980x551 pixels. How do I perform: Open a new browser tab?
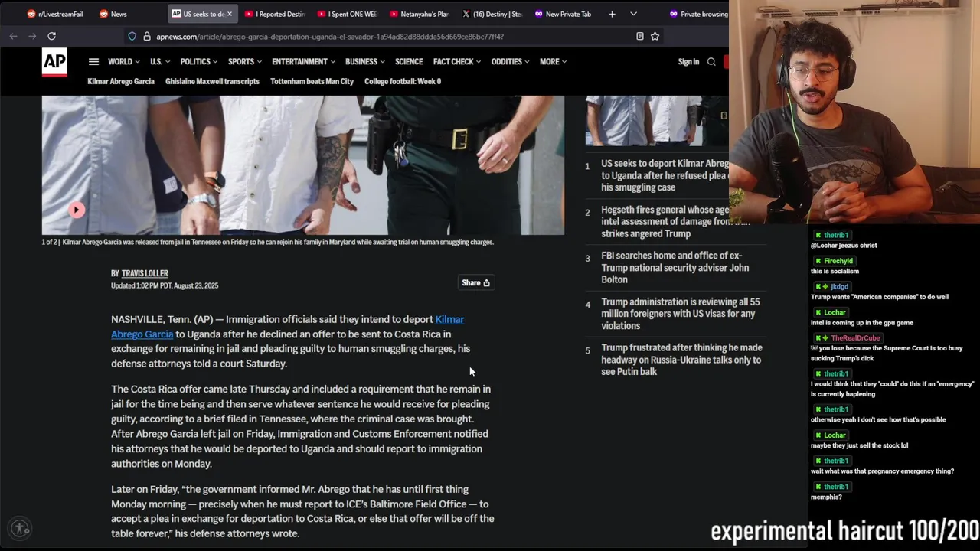coord(612,14)
